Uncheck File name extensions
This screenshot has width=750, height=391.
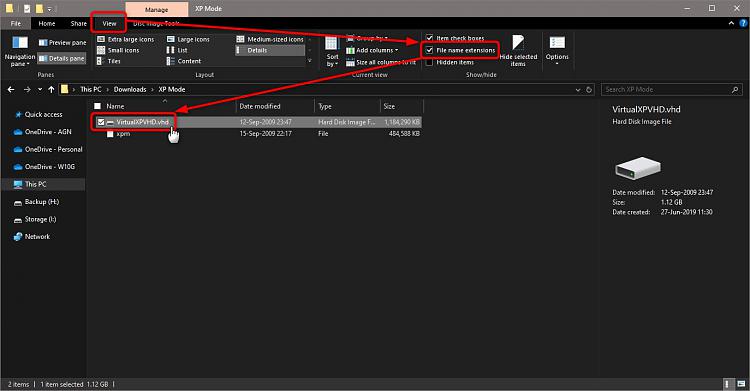pos(429,50)
